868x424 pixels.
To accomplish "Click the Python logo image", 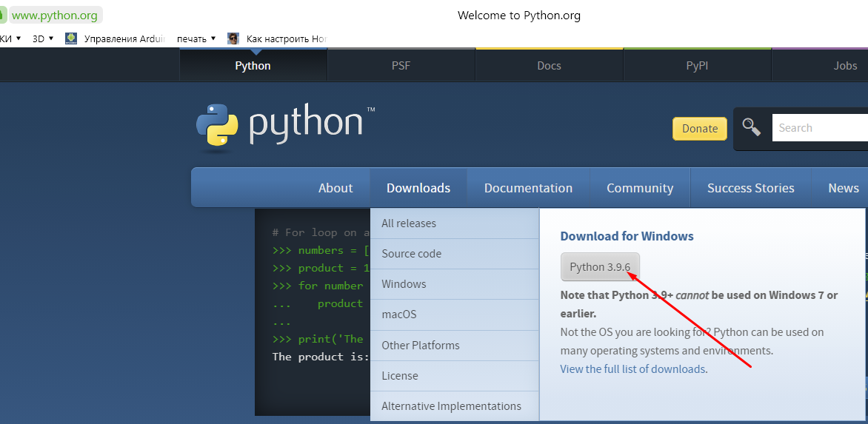I will tap(286, 127).
